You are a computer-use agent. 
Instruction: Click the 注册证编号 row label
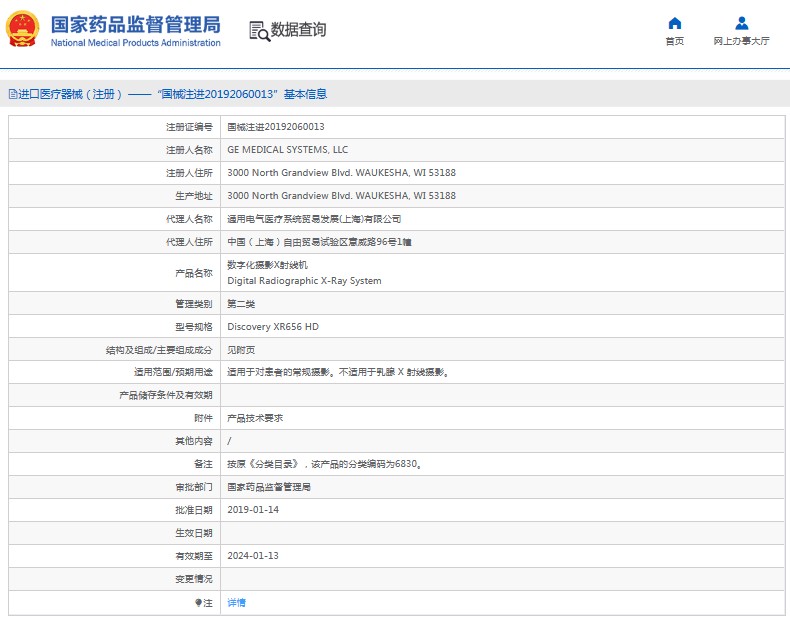(x=189, y=127)
